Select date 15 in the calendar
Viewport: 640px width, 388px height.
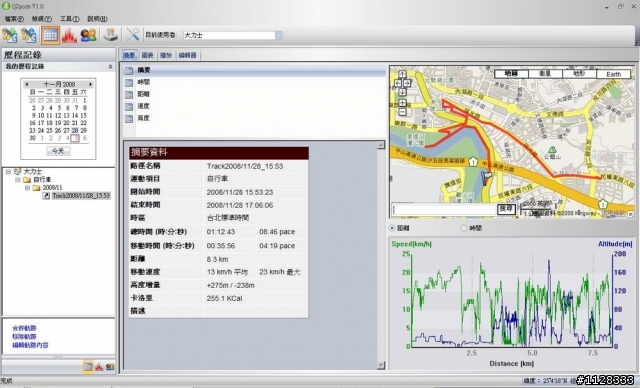(84, 116)
